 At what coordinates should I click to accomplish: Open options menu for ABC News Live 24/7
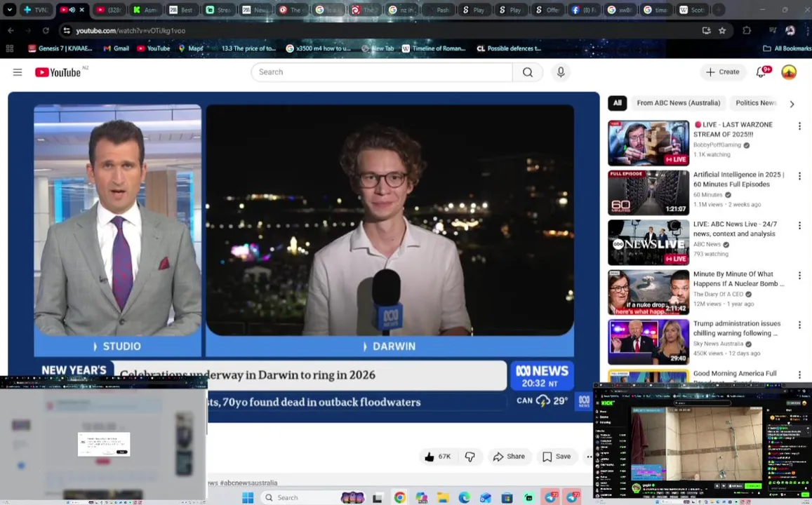[x=799, y=226]
